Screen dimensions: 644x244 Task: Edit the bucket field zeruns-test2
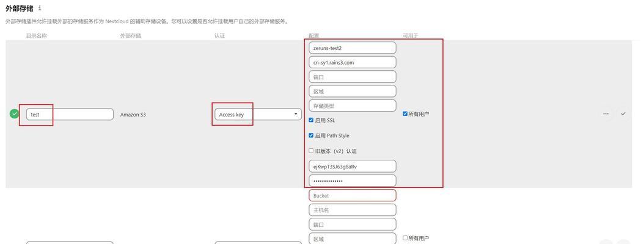tap(353, 48)
